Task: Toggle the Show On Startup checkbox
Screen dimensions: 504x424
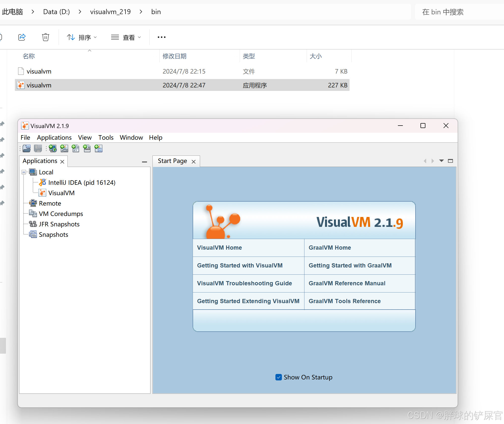Action: pos(279,377)
